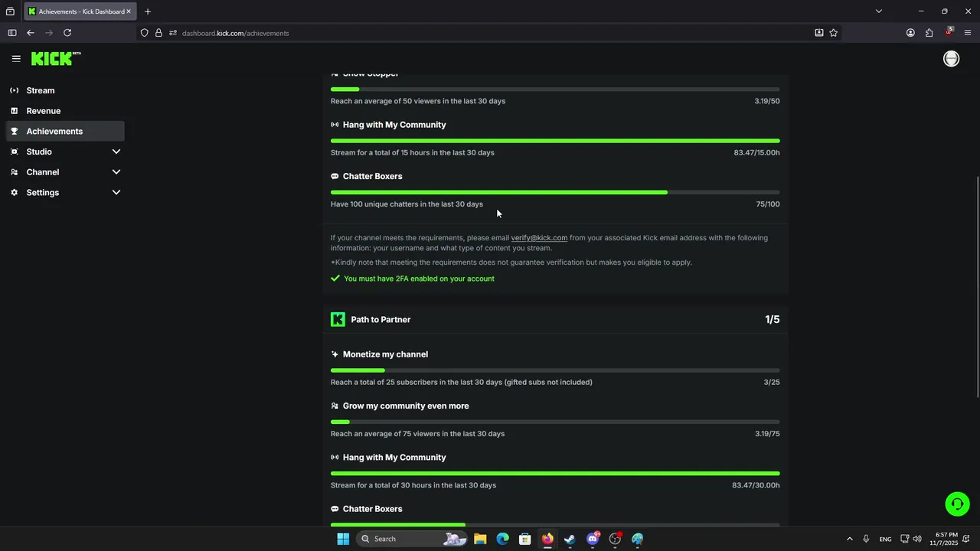
Task: Click the 83.47/15.00h value
Action: coord(756,152)
